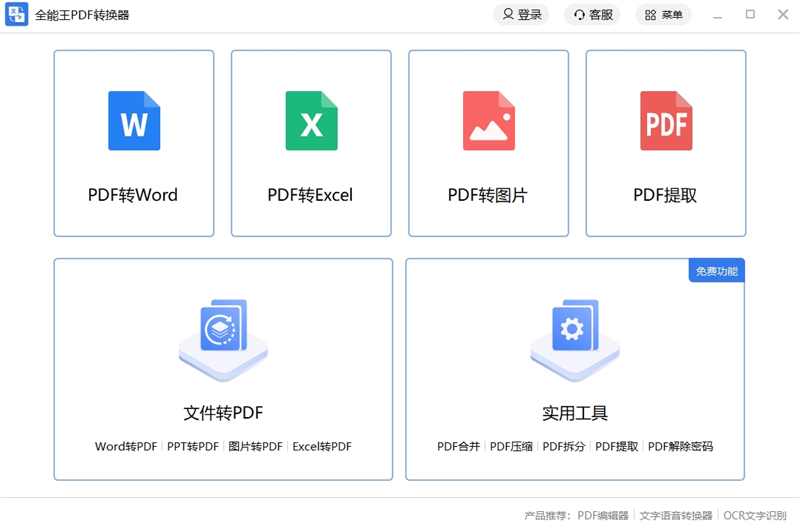Open the 登录 login button

521,14
